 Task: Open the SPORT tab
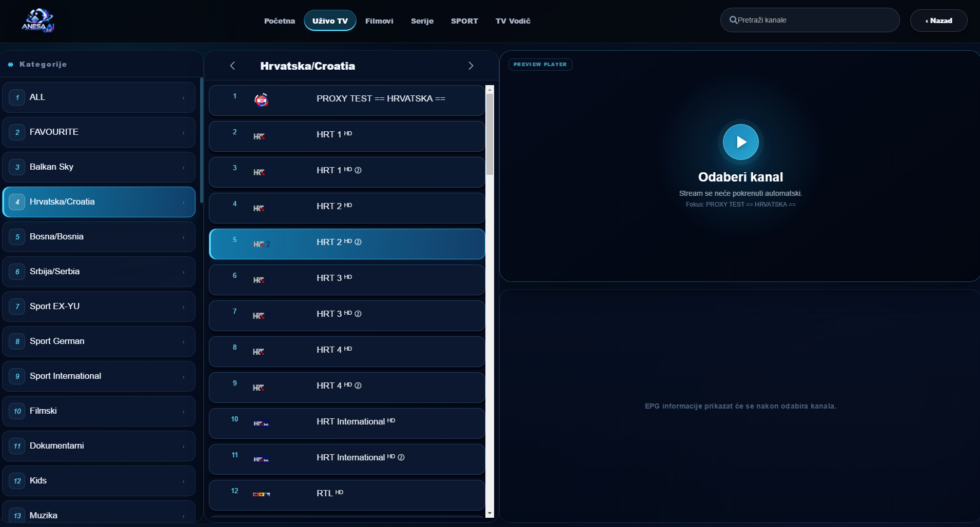click(x=464, y=21)
